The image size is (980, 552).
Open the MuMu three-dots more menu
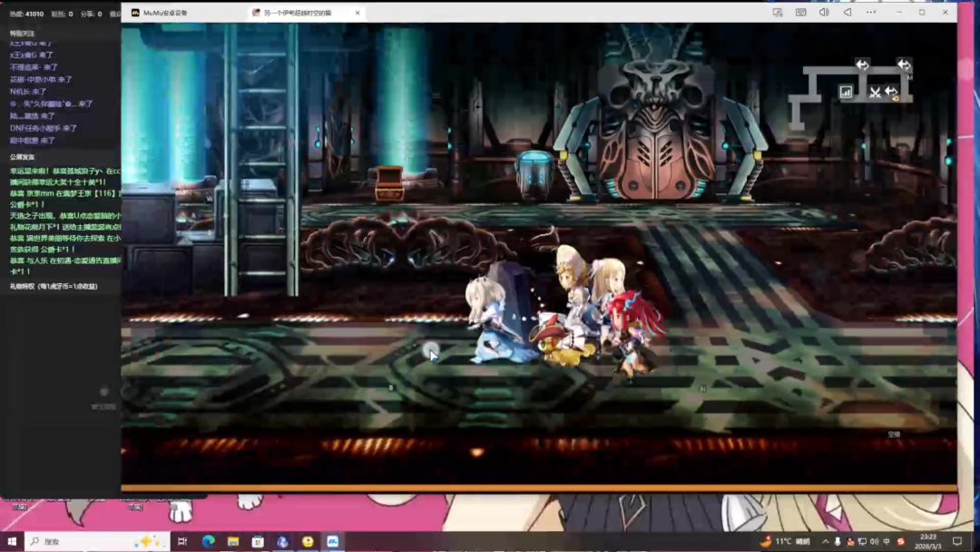(x=870, y=13)
